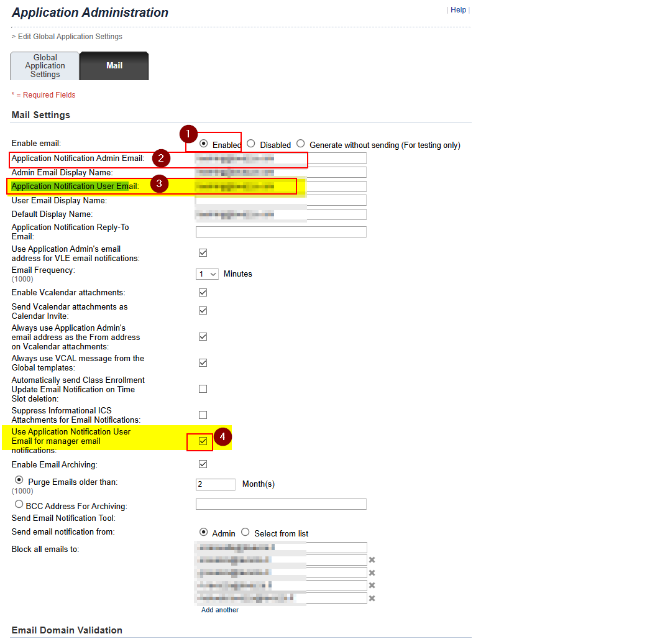The height and width of the screenshot is (644, 665).
Task: Select the Disabled email radio button
Action: [x=251, y=144]
